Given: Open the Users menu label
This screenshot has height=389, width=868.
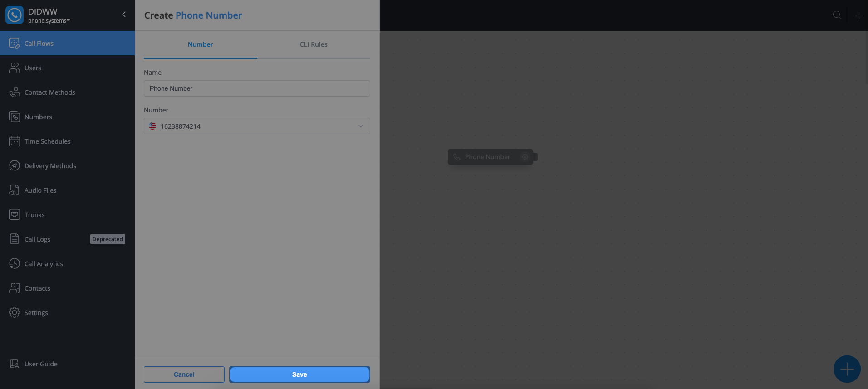Looking at the screenshot, I should pyautogui.click(x=33, y=68).
